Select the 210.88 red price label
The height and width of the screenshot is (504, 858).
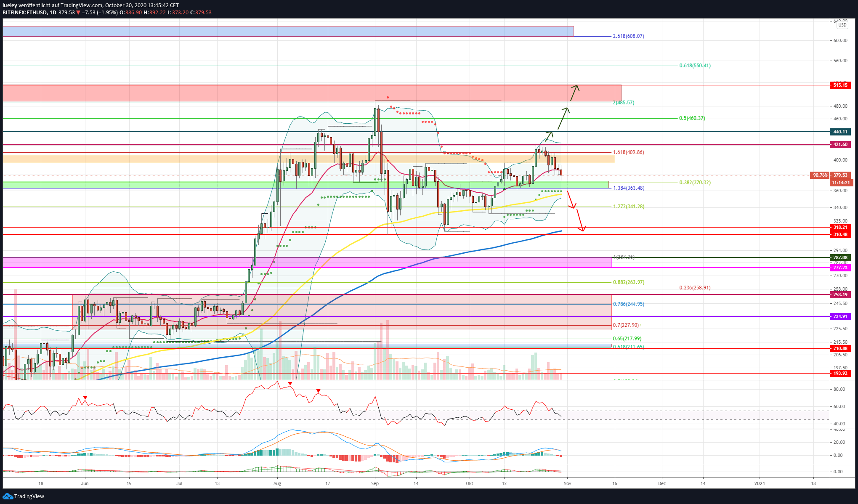click(x=840, y=348)
